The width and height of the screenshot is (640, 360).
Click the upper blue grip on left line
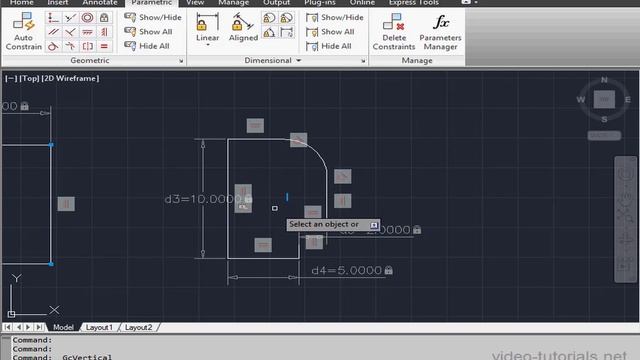[x=51, y=145]
